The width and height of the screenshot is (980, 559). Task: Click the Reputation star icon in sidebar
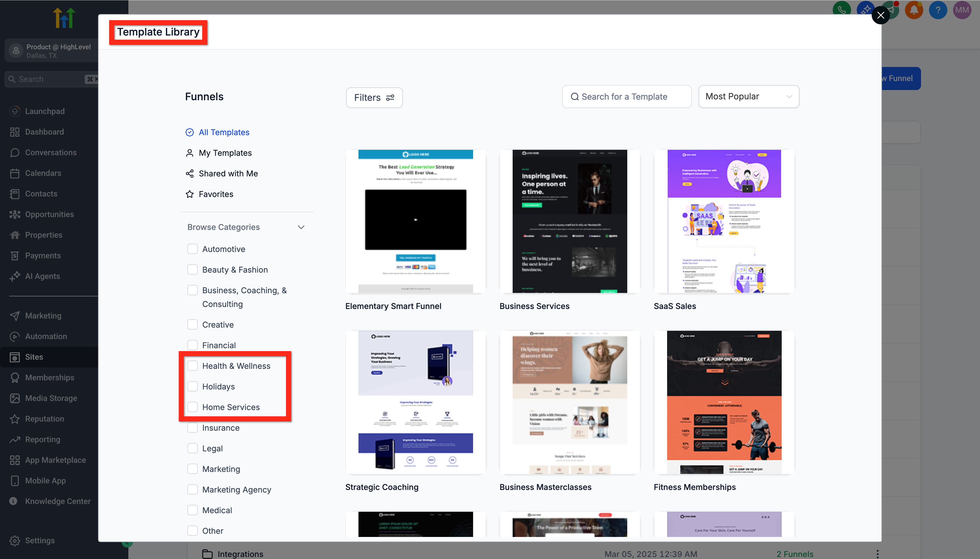[x=15, y=419]
